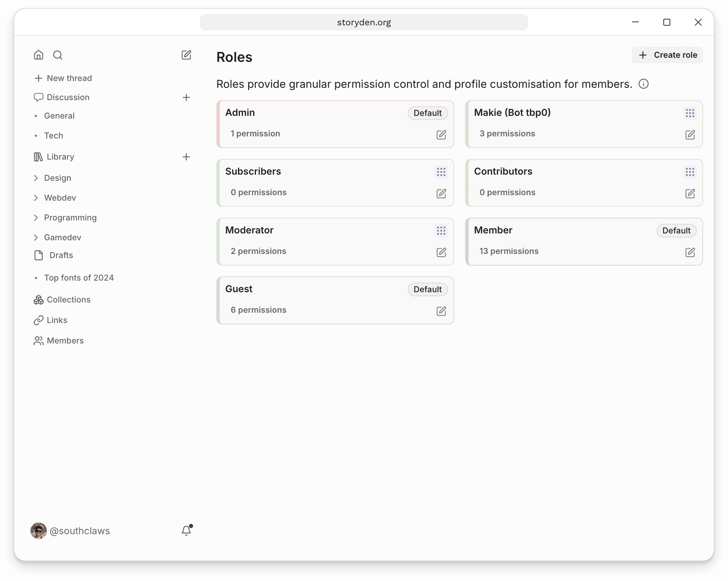Image resolution: width=728 pixels, height=581 pixels.
Task: Open Top fonts of 2024 page
Action: [x=79, y=278]
